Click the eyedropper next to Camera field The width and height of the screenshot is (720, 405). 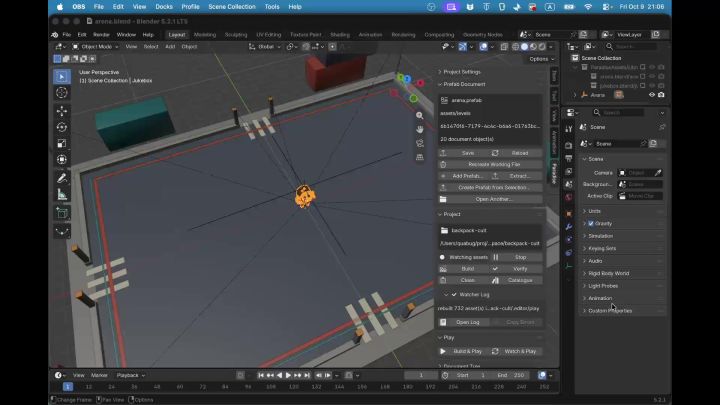658,173
